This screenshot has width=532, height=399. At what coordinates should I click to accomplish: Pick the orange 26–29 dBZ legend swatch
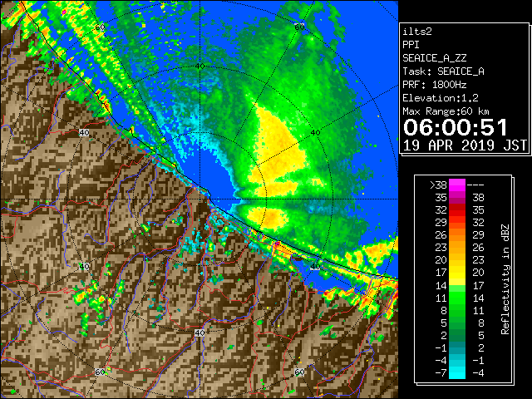(457, 235)
